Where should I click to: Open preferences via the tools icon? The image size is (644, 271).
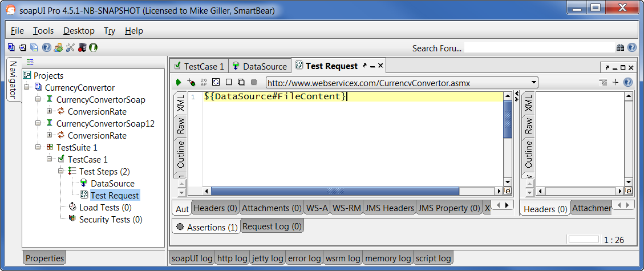pos(70,47)
